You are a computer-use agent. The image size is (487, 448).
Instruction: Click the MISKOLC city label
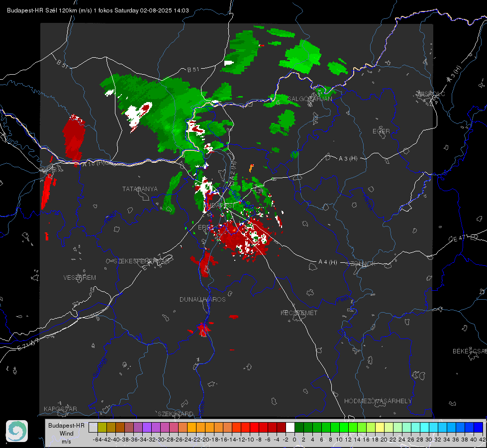(431, 94)
